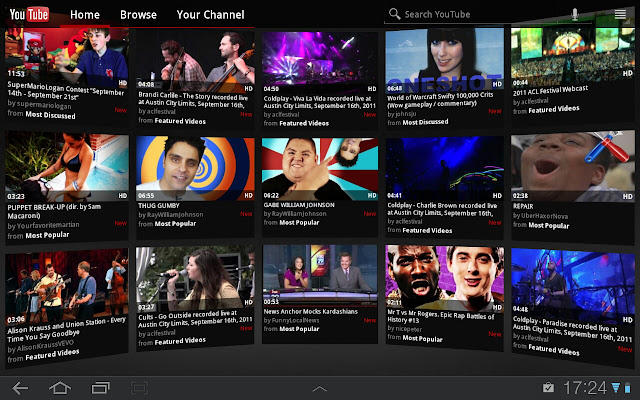Tap the screenshot capture icon
The image size is (640, 400).
(139, 388)
